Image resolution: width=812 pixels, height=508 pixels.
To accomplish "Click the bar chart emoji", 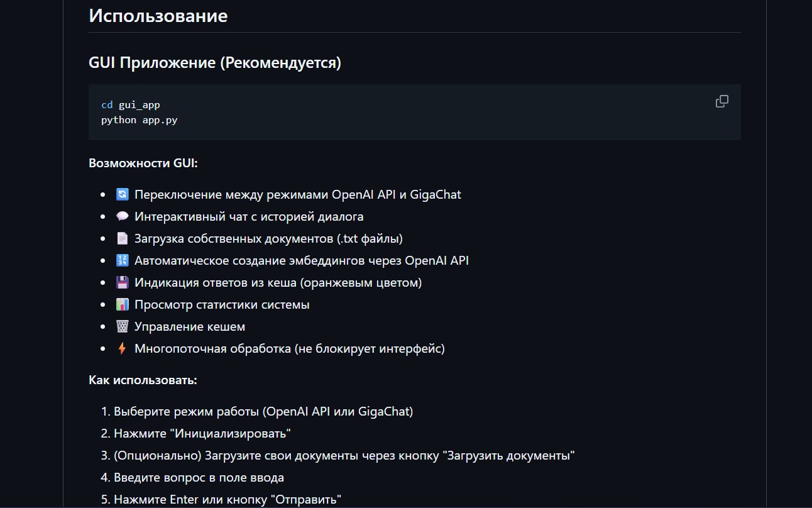I will [x=122, y=304].
